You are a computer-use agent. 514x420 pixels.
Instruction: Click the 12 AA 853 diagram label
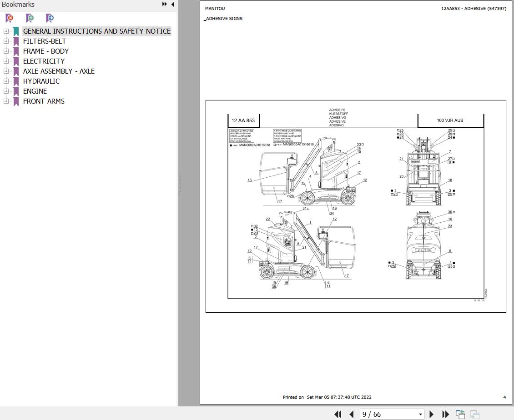point(243,120)
